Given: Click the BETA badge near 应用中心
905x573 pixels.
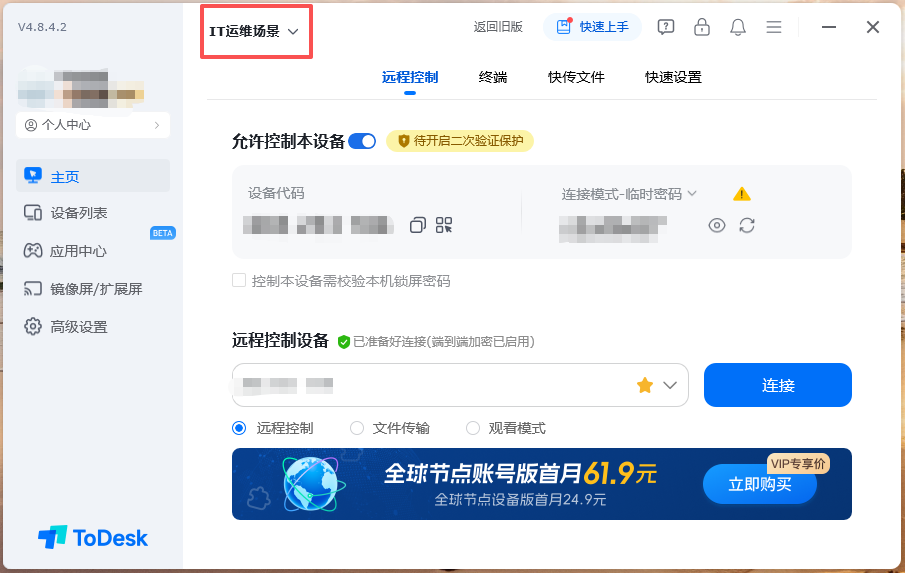Looking at the screenshot, I should point(163,233).
